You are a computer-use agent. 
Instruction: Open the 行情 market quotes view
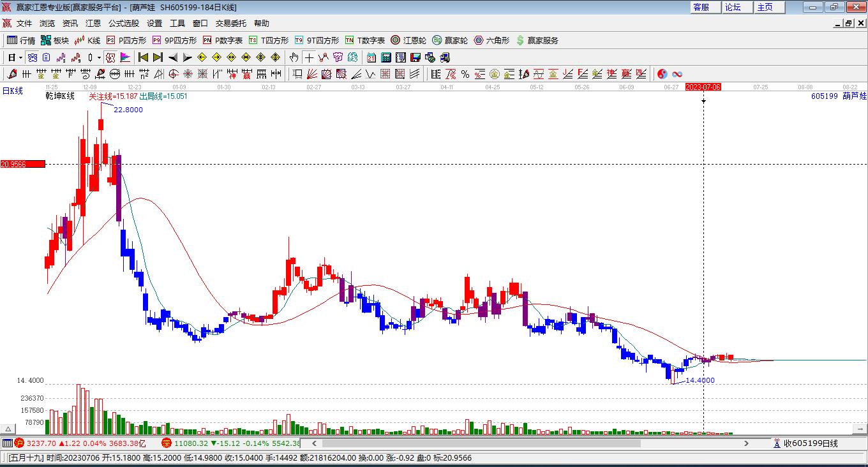tap(21, 40)
